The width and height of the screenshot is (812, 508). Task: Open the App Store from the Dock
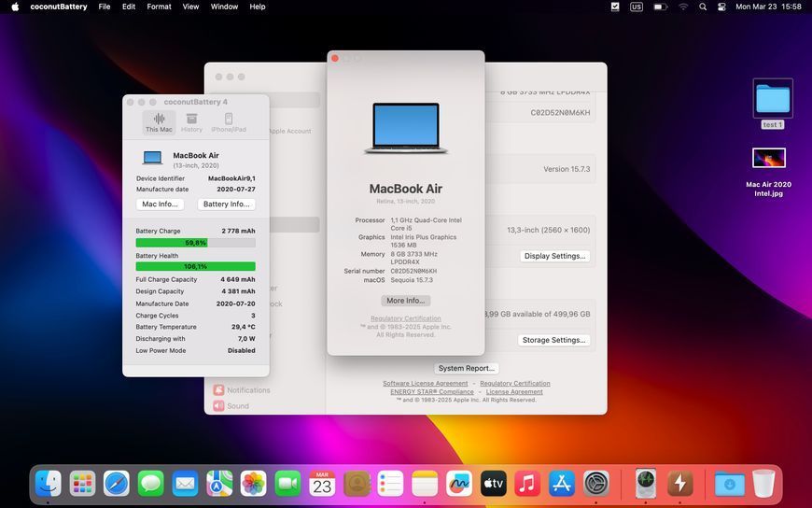(x=561, y=484)
